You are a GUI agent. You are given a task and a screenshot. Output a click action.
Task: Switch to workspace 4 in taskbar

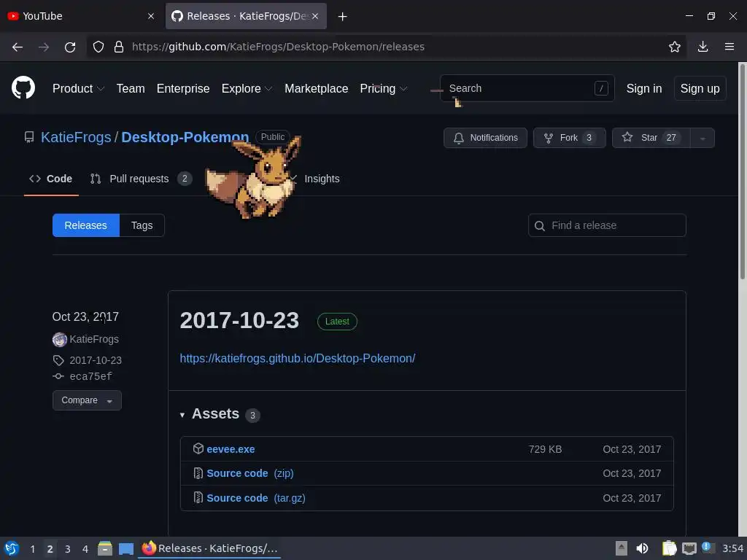pos(85,549)
